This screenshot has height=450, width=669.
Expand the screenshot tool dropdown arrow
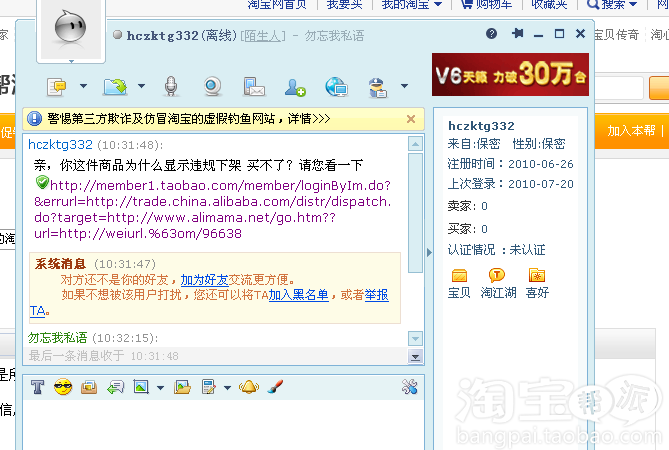[x=161, y=387]
